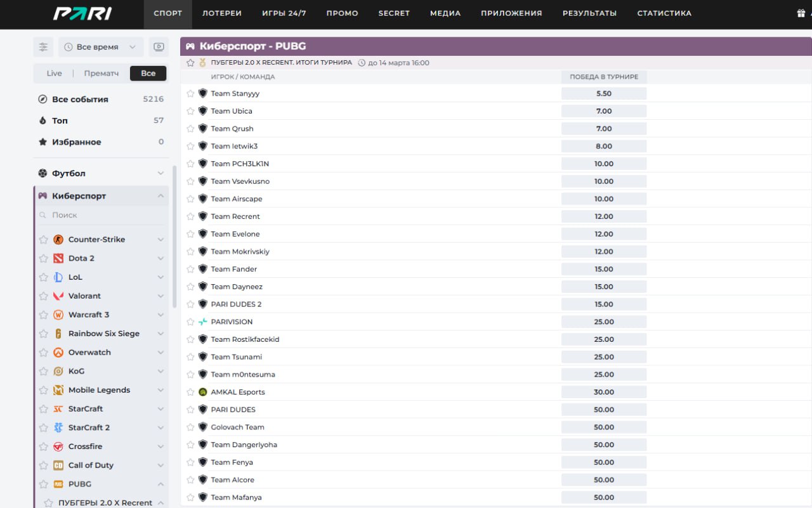This screenshot has width=812, height=508.
Task: Favorite Team Stanyyy with its star
Action: (190, 93)
